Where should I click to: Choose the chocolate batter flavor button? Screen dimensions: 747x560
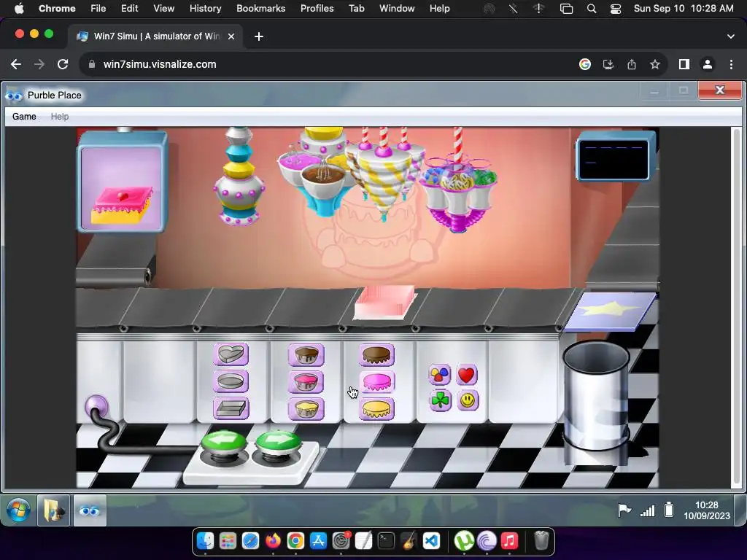point(306,355)
